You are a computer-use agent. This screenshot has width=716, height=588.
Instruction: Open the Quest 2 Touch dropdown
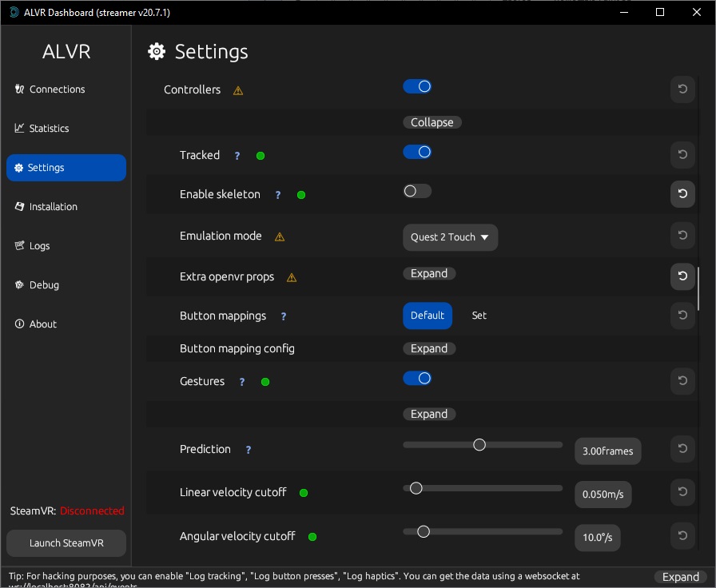[450, 237]
